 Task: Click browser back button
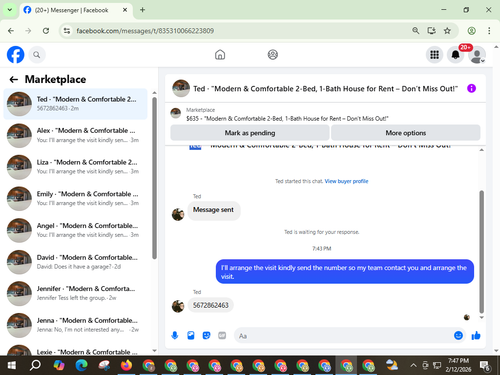click(x=11, y=31)
